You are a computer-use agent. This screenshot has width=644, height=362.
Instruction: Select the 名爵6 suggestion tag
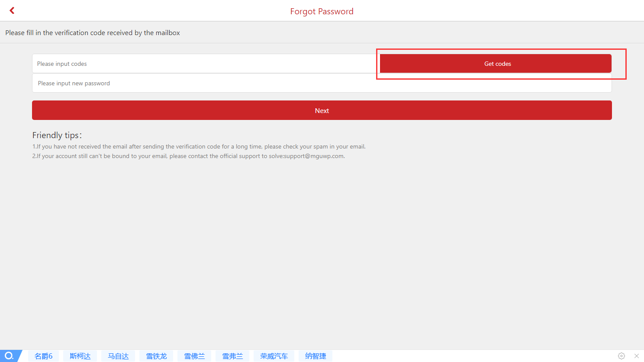(44, 356)
